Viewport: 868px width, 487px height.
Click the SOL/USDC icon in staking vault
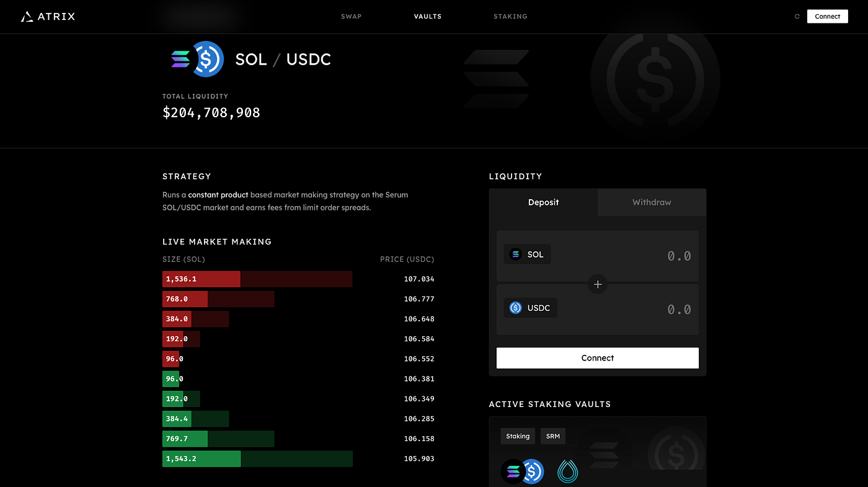tap(523, 472)
